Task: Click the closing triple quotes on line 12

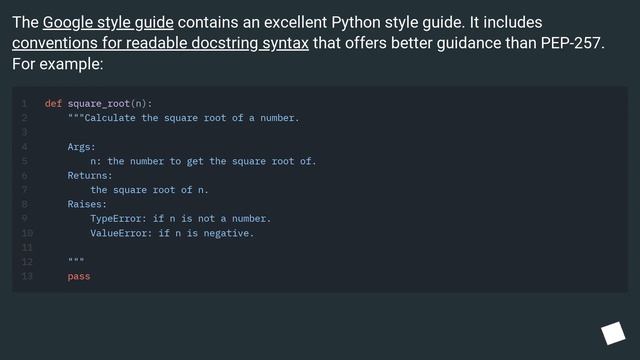Action: pos(76,260)
